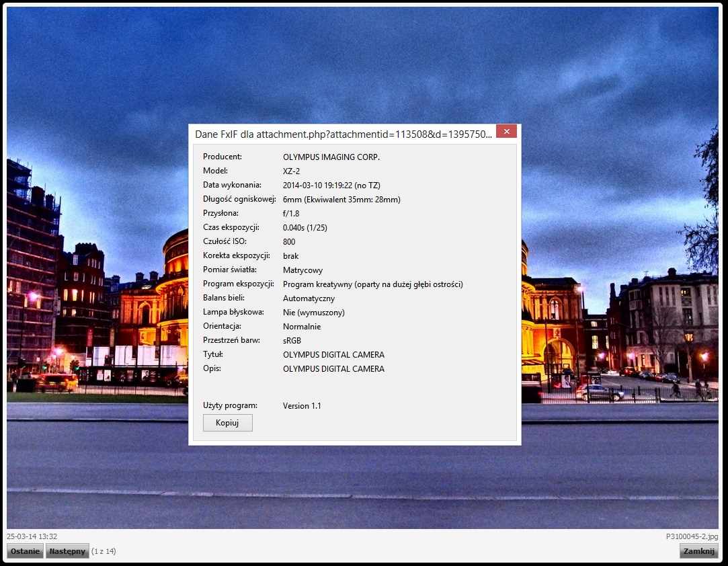Click the P3100045-2.jpg filename label
This screenshot has width=728, height=566.
(692, 536)
